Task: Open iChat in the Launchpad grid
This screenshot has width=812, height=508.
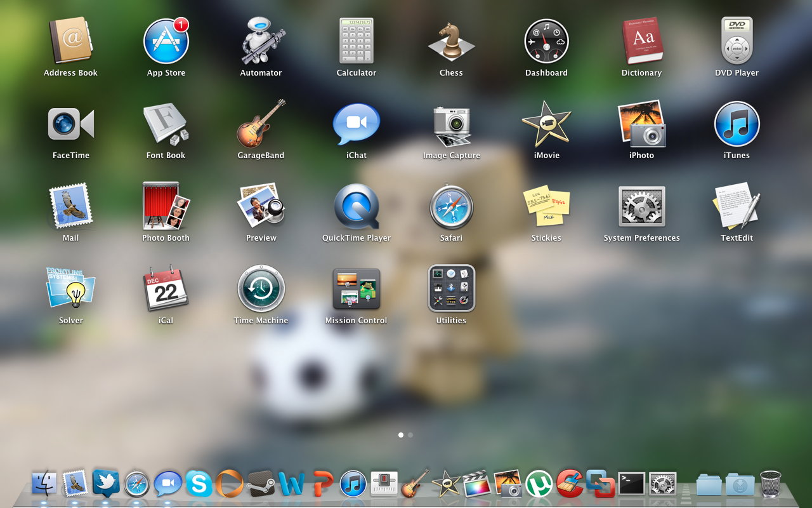Action: [x=357, y=124]
